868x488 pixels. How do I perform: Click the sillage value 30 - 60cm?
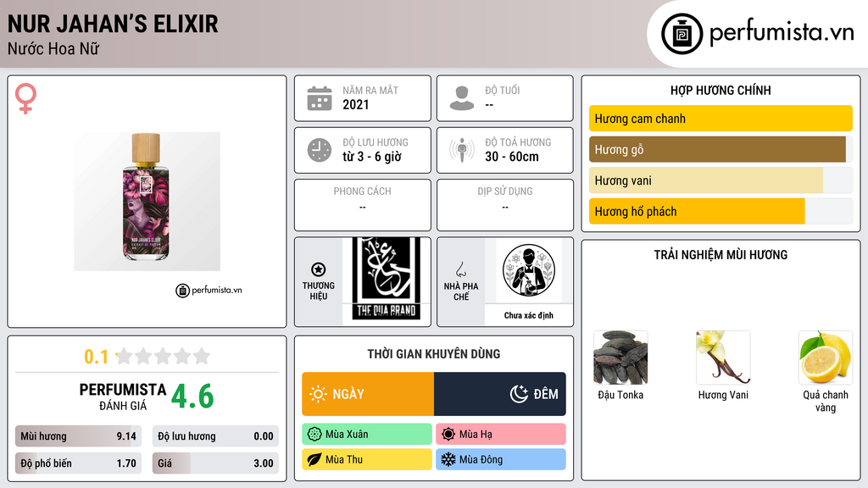(x=512, y=157)
